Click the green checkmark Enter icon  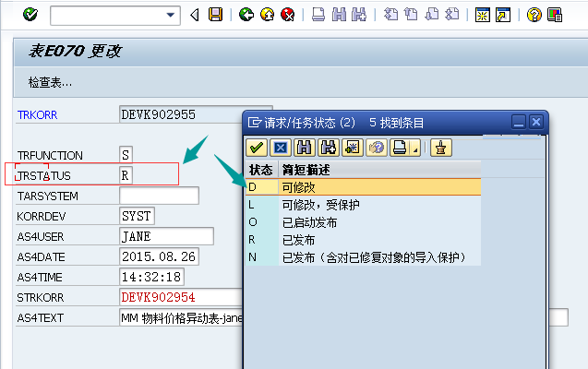click(30, 15)
